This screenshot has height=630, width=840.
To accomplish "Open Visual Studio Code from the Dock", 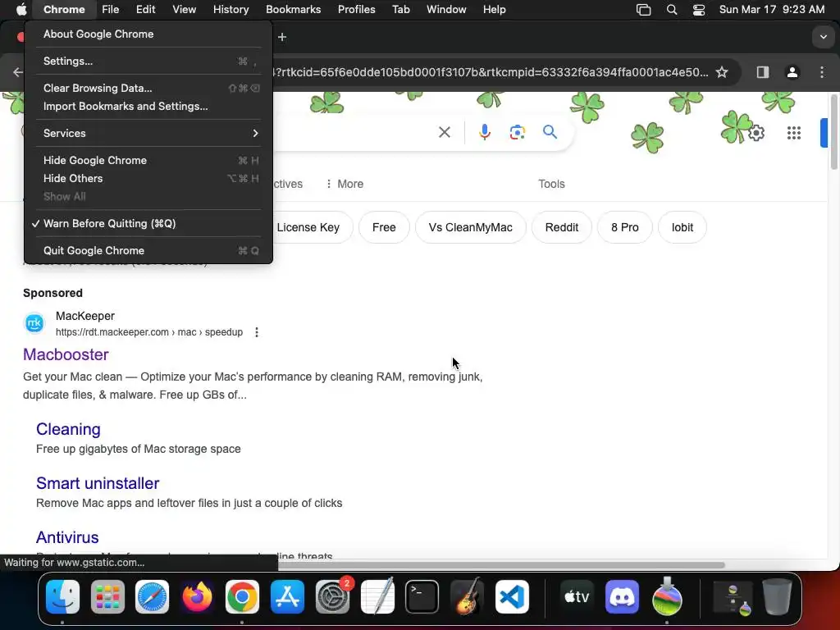I will (512, 596).
